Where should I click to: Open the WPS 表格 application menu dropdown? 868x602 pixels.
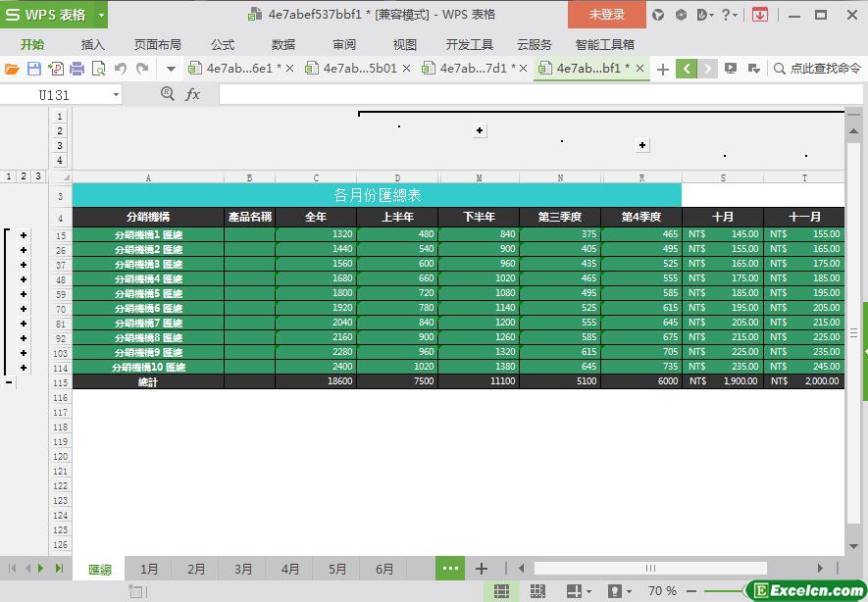point(101,15)
